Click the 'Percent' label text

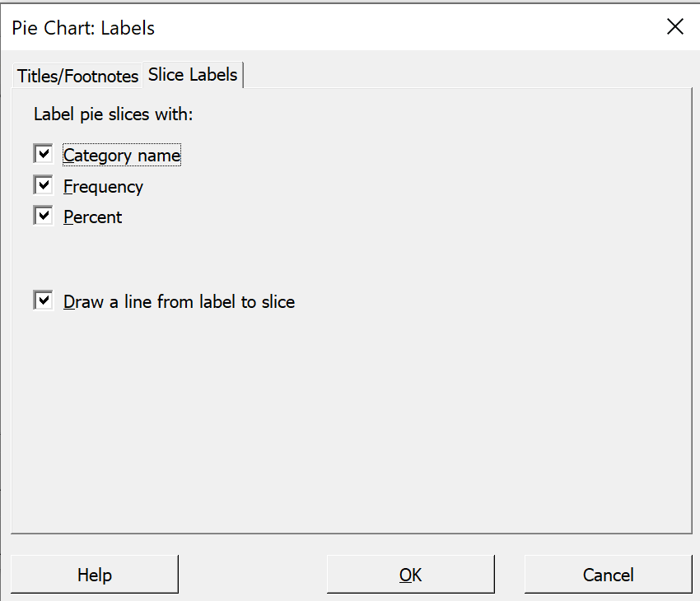[x=92, y=217]
